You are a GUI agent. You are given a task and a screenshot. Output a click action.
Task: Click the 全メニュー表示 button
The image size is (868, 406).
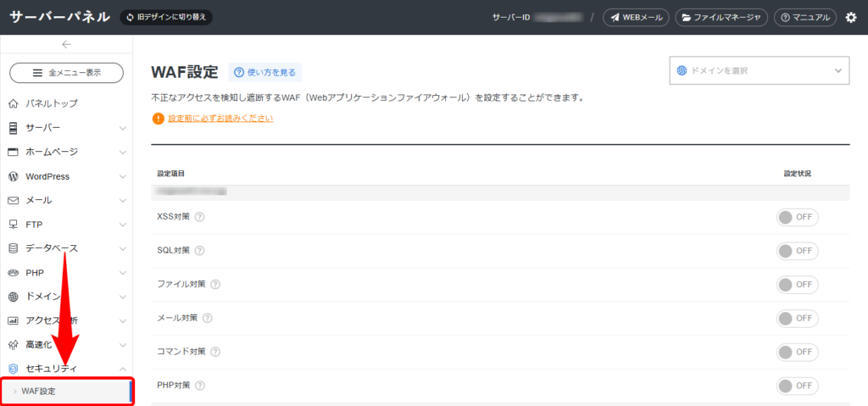click(x=66, y=73)
